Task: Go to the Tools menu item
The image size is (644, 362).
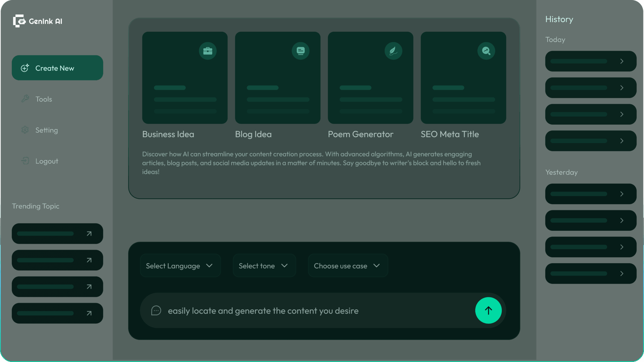Action: point(44,99)
